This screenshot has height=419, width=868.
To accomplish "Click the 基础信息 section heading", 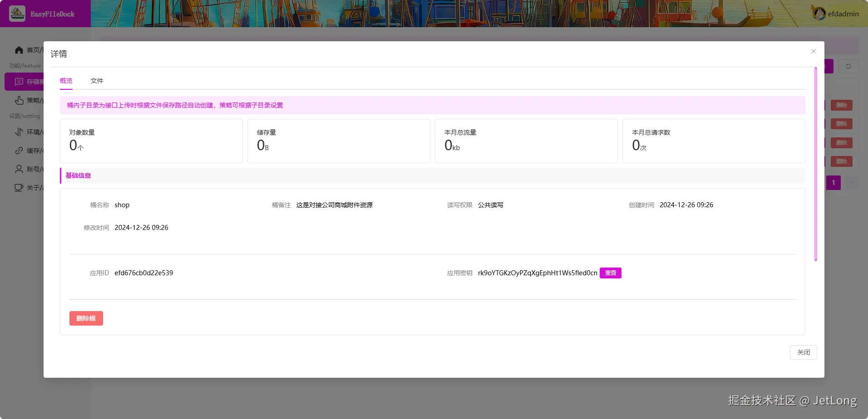I will click(78, 175).
